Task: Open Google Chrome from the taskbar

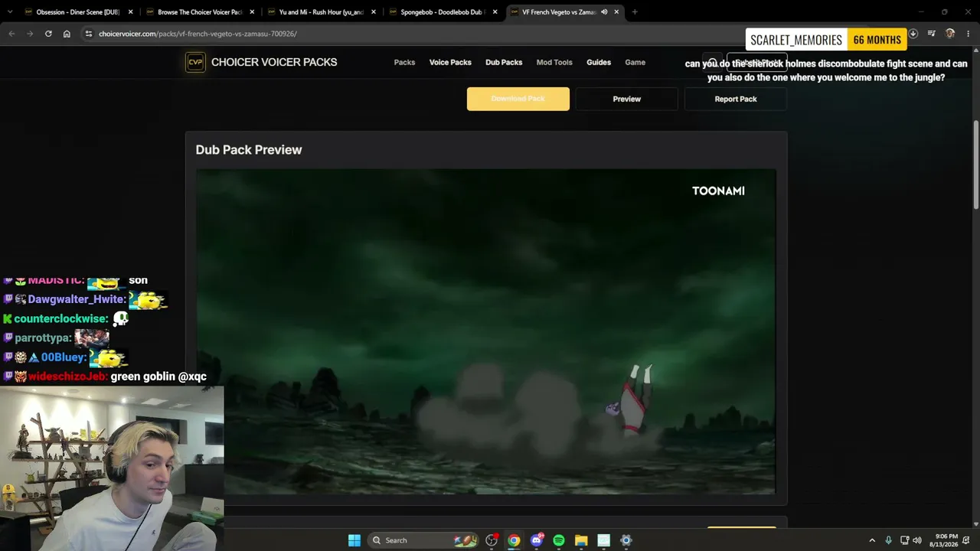Action: point(514,540)
